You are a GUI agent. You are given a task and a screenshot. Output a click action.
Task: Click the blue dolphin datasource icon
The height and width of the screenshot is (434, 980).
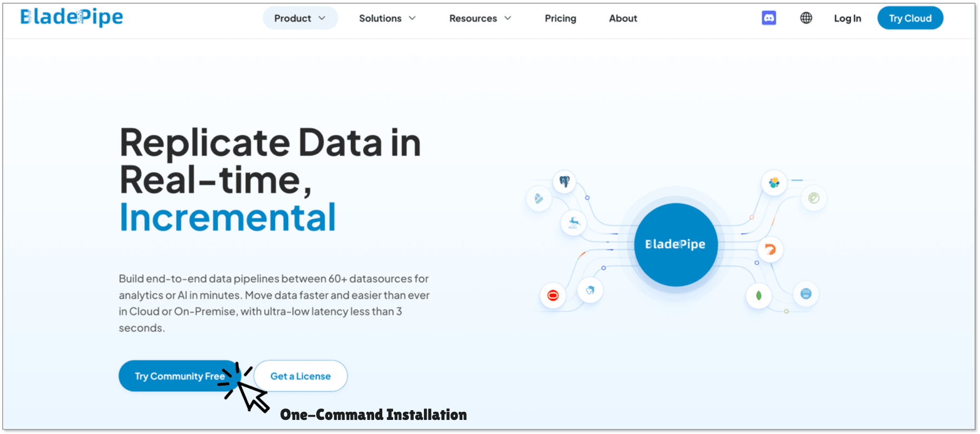click(590, 290)
